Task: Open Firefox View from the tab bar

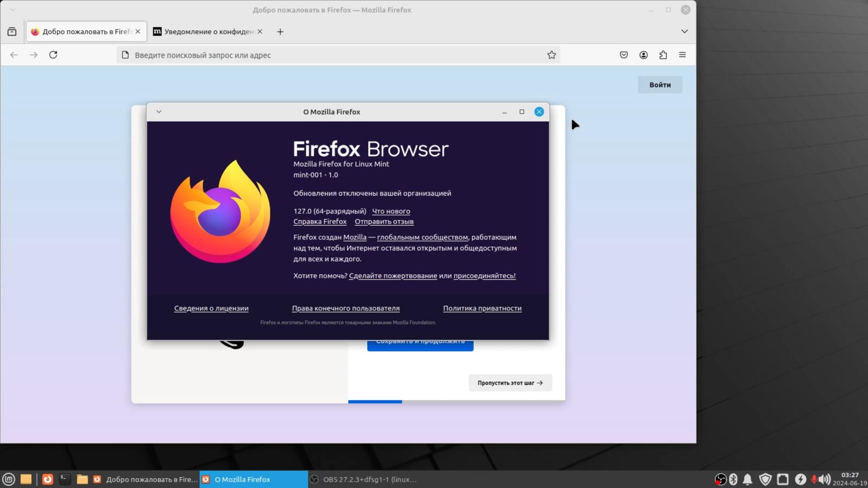Action: [12, 32]
